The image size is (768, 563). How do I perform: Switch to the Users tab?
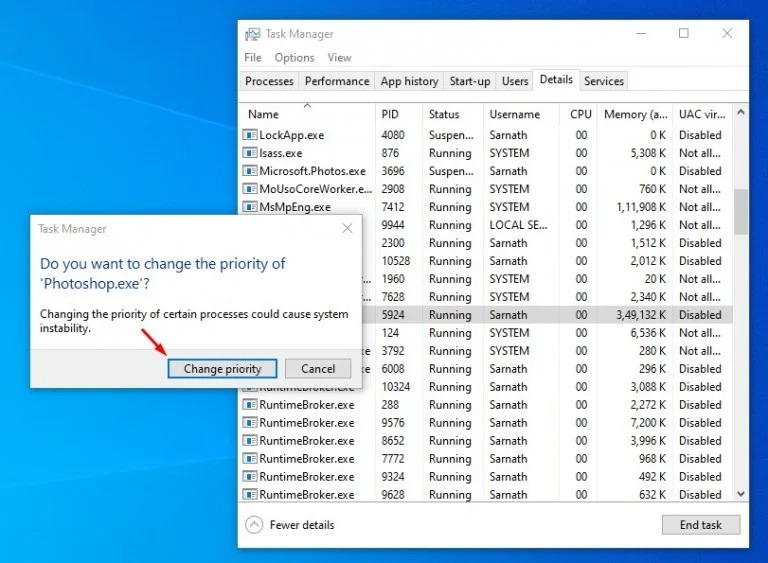pos(515,81)
